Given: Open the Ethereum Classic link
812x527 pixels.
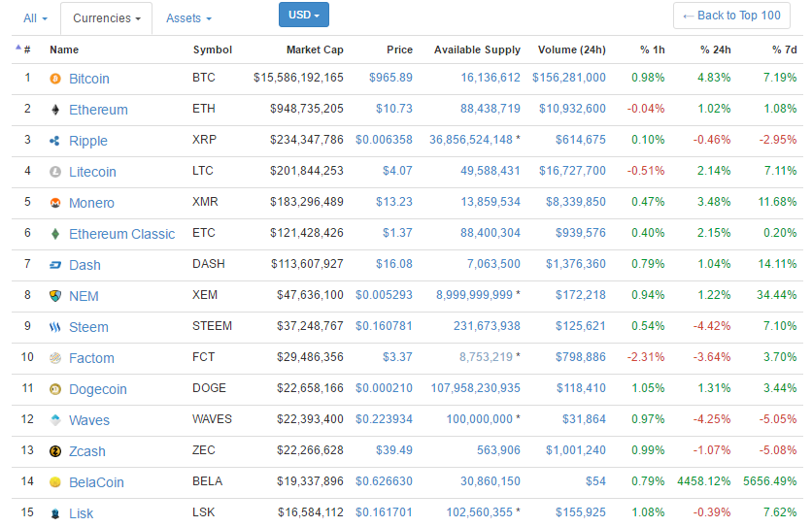Looking at the screenshot, I should (121, 234).
